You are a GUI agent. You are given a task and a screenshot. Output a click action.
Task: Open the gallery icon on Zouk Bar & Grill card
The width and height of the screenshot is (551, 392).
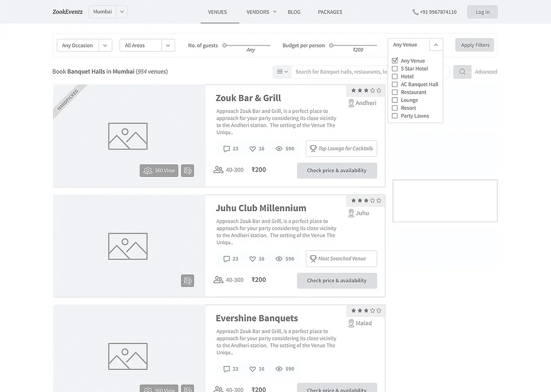(187, 170)
